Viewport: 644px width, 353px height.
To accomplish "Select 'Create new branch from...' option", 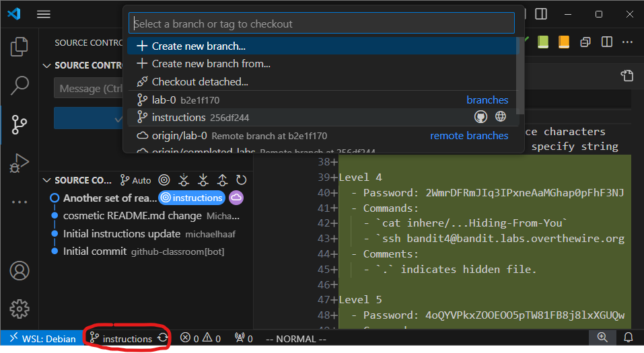I will [211, 64].
